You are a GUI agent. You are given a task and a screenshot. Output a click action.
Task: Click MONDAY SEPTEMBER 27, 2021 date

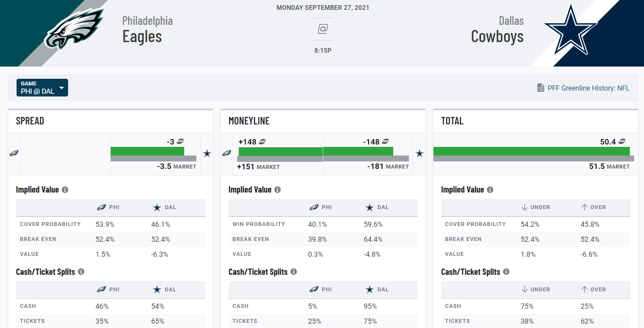[x=323, y=7]
